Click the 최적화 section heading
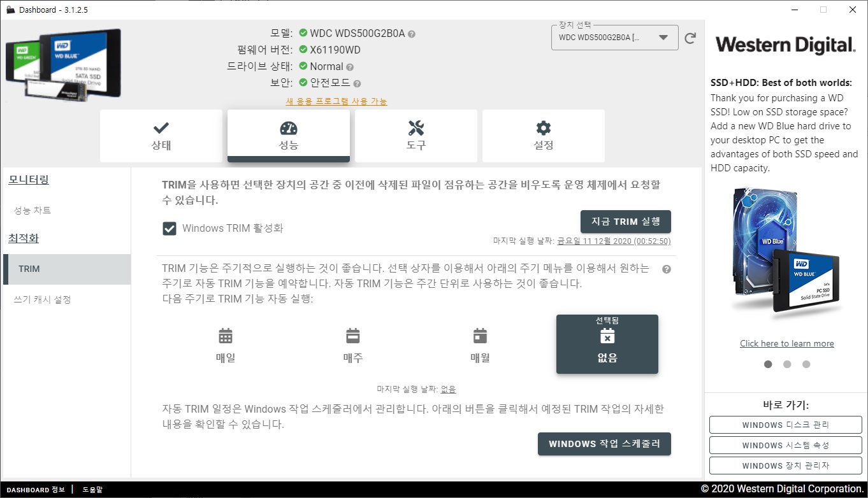868x498 pixels. 24,238
